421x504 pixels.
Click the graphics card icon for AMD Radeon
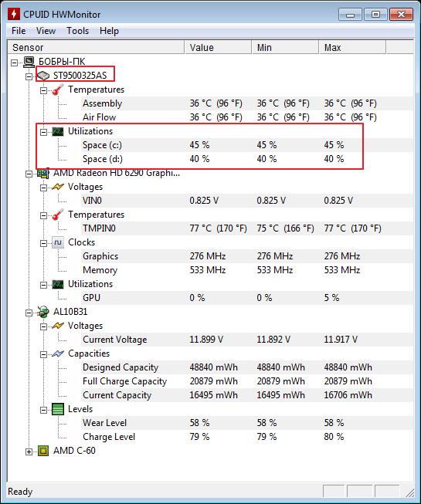click(43, 173)
